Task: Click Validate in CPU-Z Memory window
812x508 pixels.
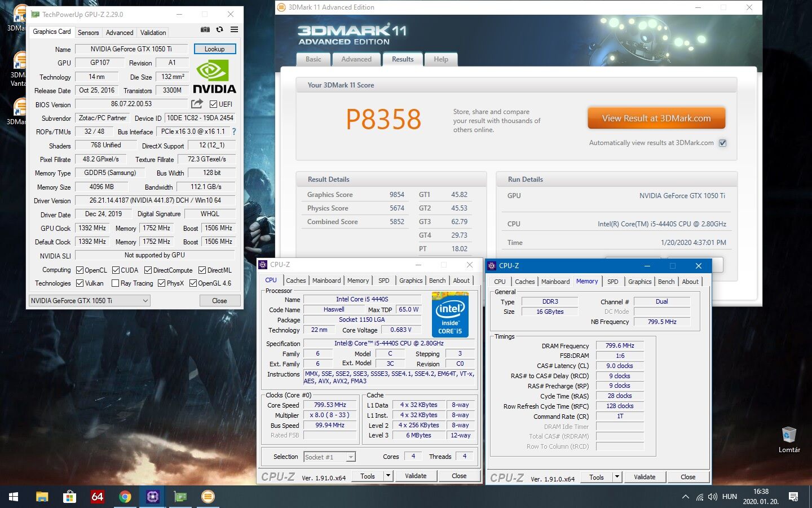Action: tap(645, 477)
